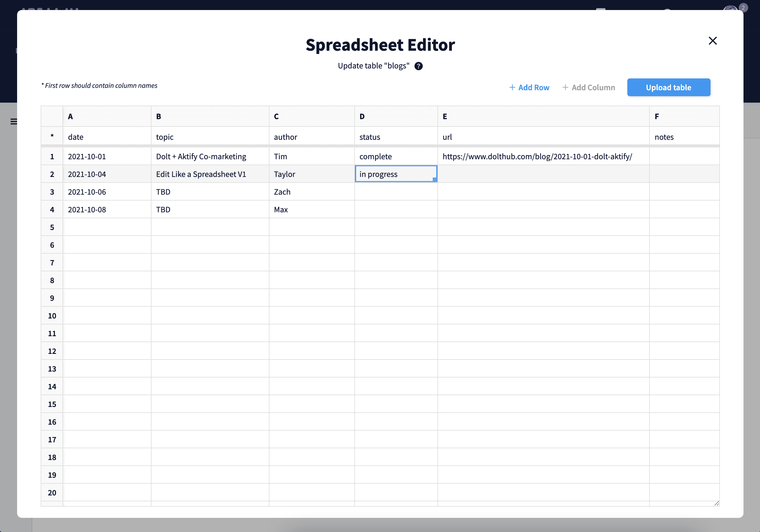Close the Spreadsheet Editor dialog
Image resolution: width=760 pixels, height=532 pixels.
point(712,41)
